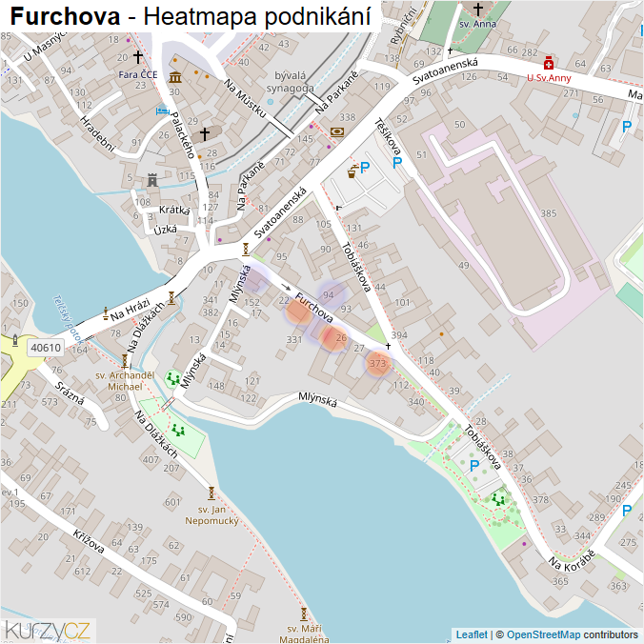Screen dimensions: 644x644
Task: Click the column icon at Svatoanenská junction
Action: pyautogui.click(x=246, y=250)
